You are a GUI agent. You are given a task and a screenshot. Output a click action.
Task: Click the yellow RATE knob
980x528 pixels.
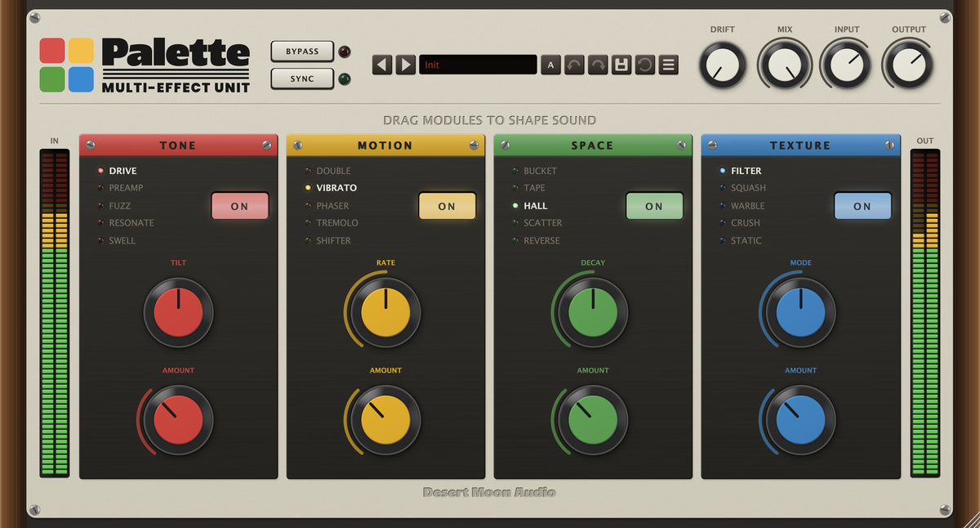coord(385,312)
